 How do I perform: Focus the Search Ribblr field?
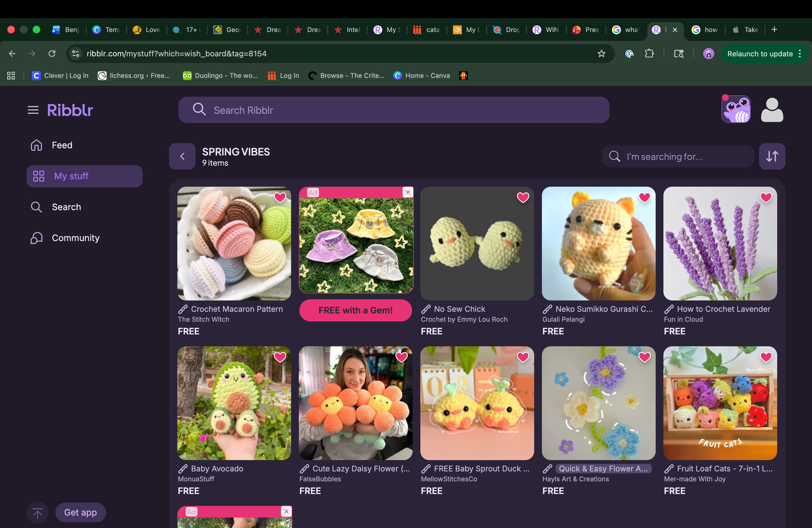point(393,110)
